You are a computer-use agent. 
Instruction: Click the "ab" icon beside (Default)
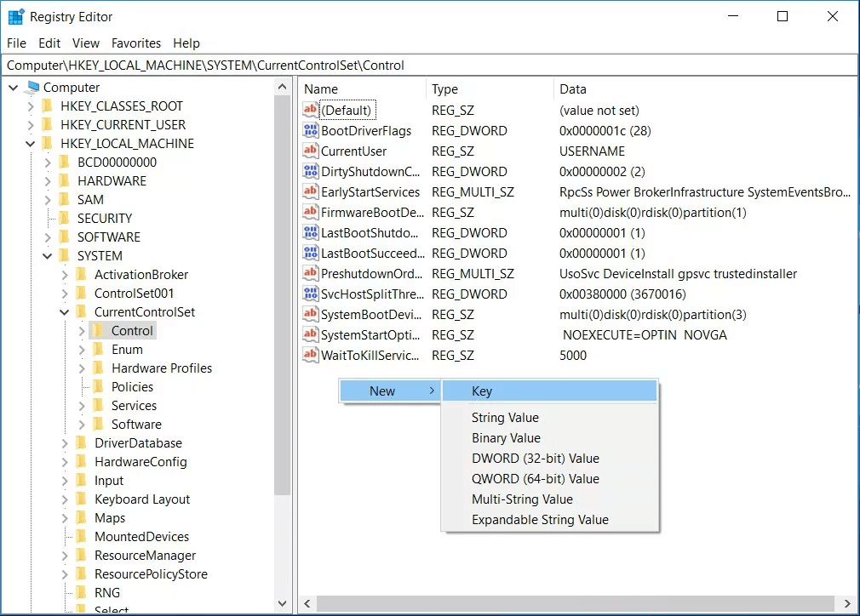pyautogui.click(x=311, y=110)
